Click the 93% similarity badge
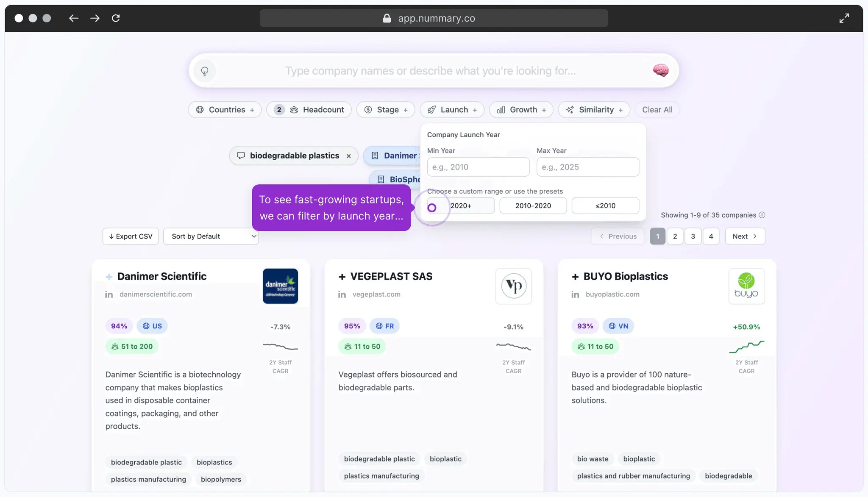The width and height of the screenshot is (868, 497). [585, 326]
